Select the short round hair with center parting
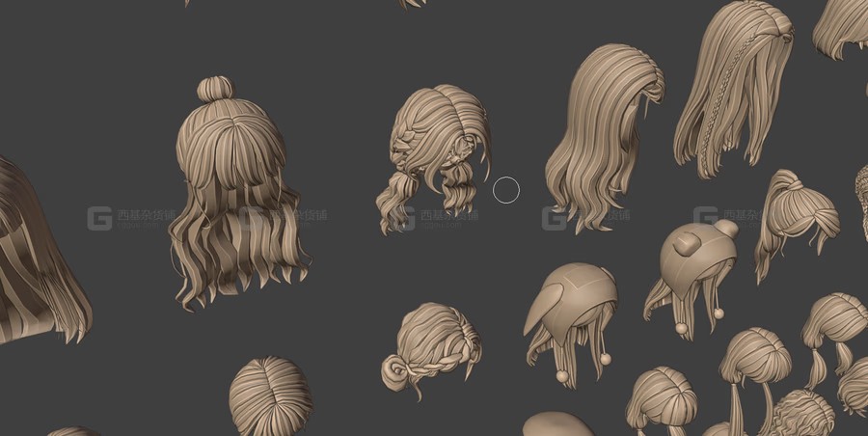This screenshot has width=868, height=436. (270, 395)
